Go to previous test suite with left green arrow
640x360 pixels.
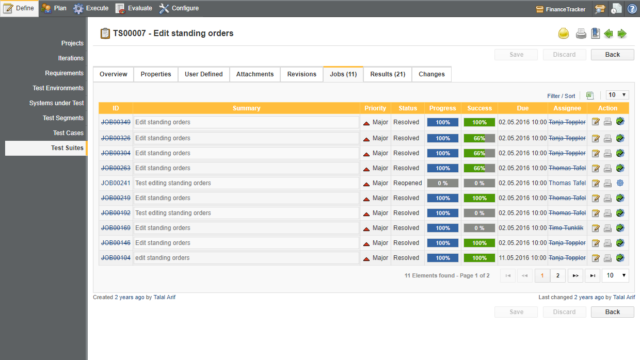(x=609, y=34)
